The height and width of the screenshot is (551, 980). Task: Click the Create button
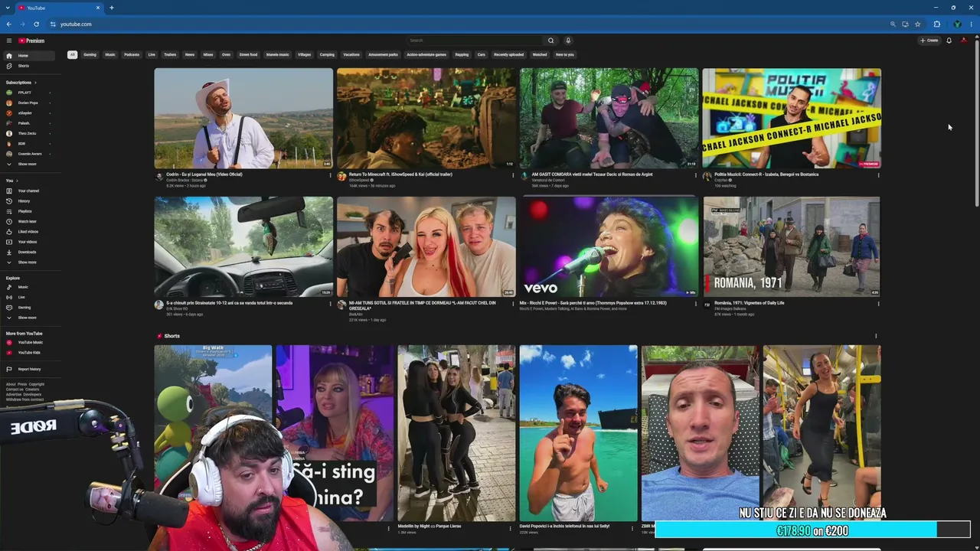(x=929, y=41)
